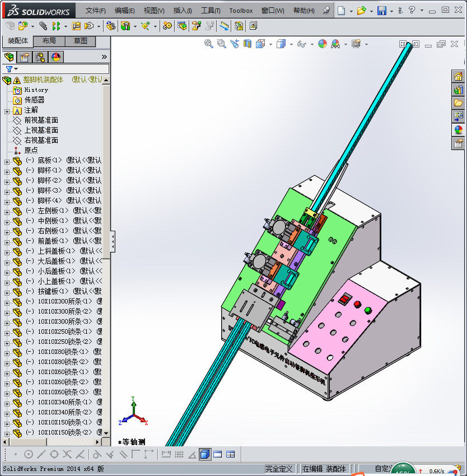Viewport: 467px width, 476px height.
Task: Click the Reference Geometry icon
Action: 146,26
